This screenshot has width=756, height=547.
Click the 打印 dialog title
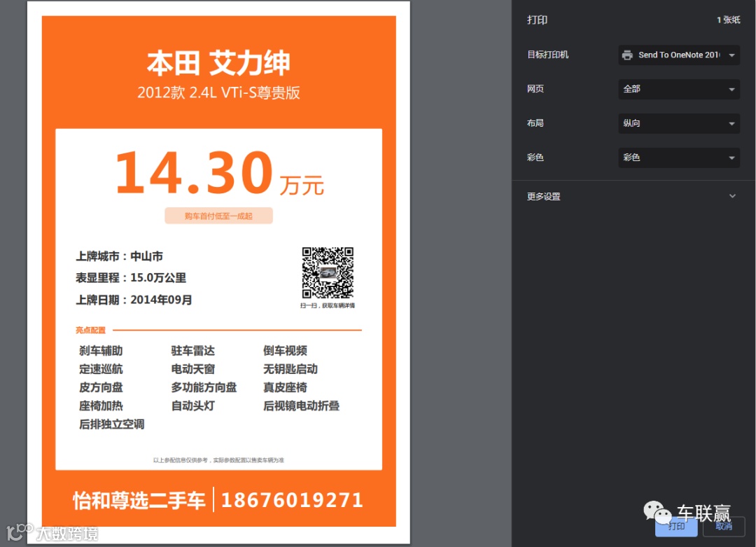(x=537, y=20)
